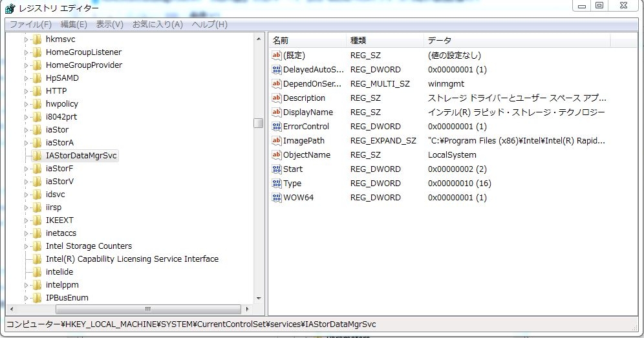This screenshot has height=338, width=644.
Task: Expand the intelppm key arrow
Action: click(x=26, y=285)
